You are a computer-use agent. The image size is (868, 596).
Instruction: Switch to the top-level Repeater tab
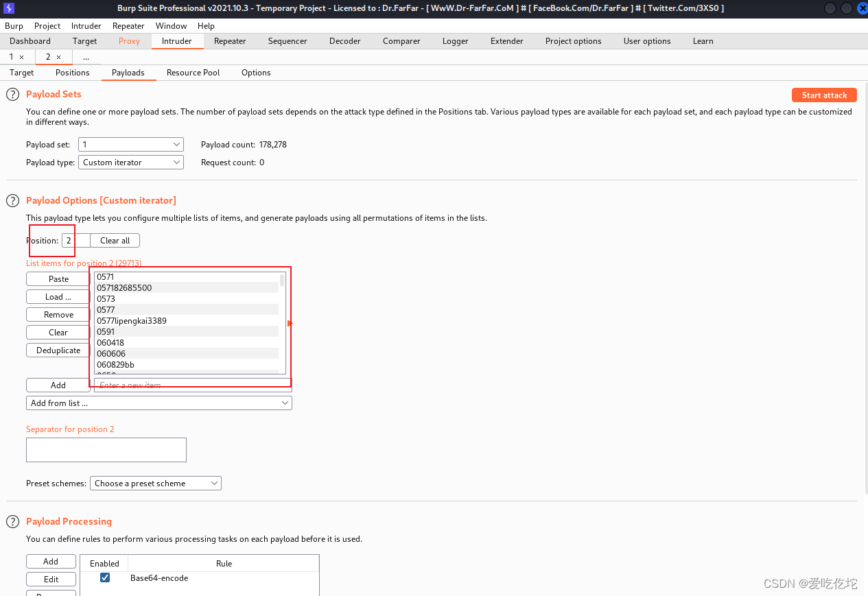(230, 41)
